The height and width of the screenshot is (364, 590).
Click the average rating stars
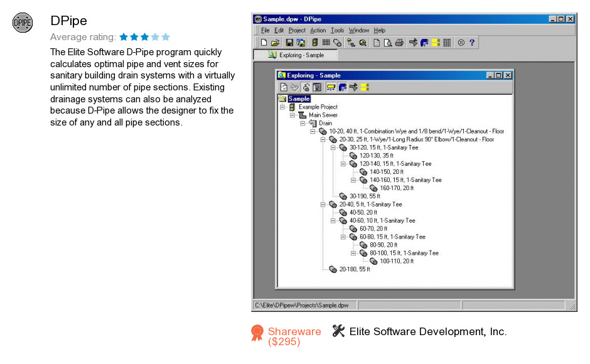pyautogui.click(x=144, y=37)
